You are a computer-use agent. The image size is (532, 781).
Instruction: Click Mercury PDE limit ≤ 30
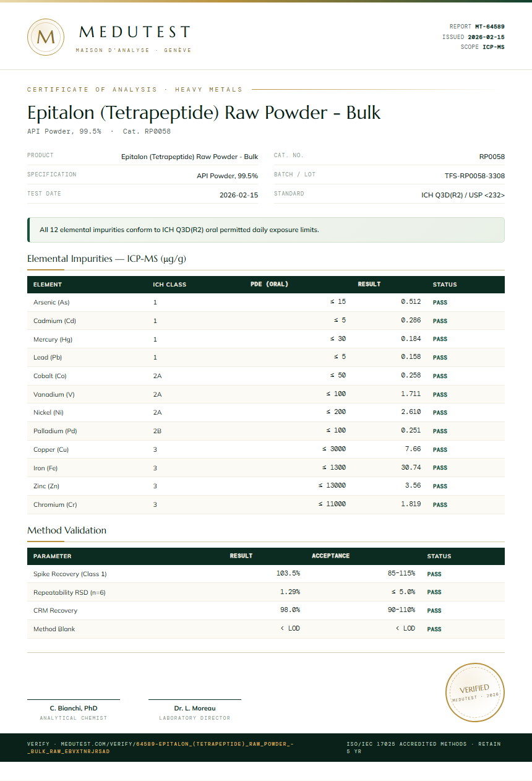338,339
